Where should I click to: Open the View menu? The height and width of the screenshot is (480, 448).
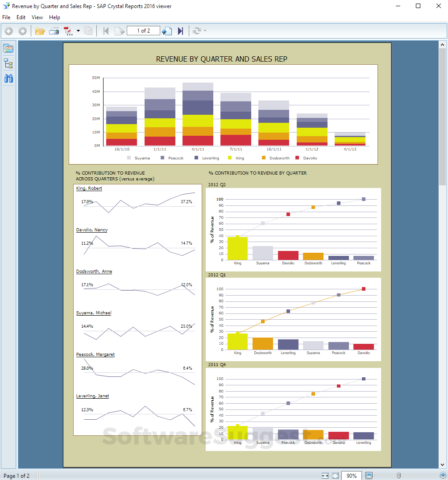[37, 17]
